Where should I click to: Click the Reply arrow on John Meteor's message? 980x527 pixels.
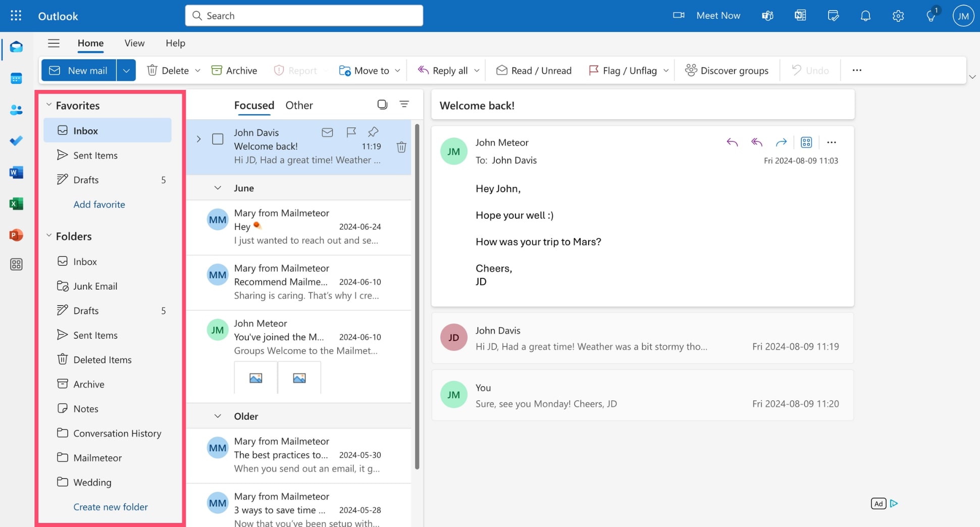click(732, 142)
